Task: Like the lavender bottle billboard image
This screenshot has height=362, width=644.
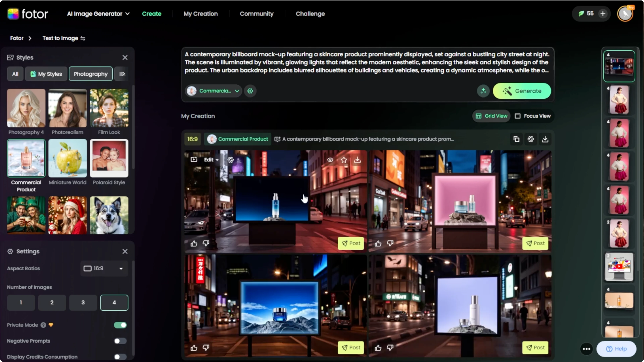Action: pyautogui.click(x=378, y=348)
